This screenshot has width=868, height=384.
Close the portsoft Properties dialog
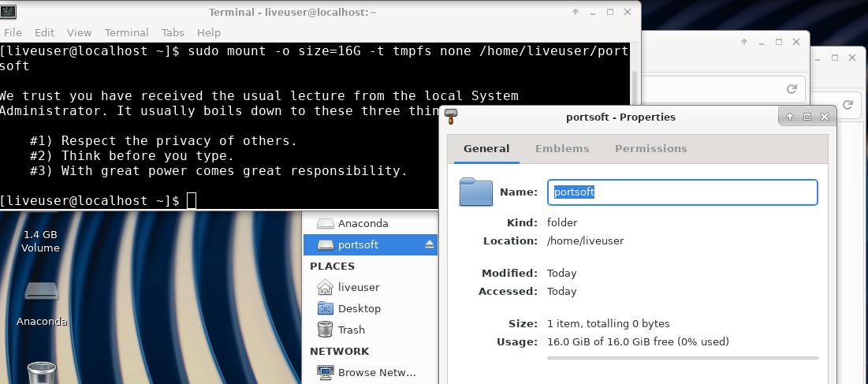[825, 117]
